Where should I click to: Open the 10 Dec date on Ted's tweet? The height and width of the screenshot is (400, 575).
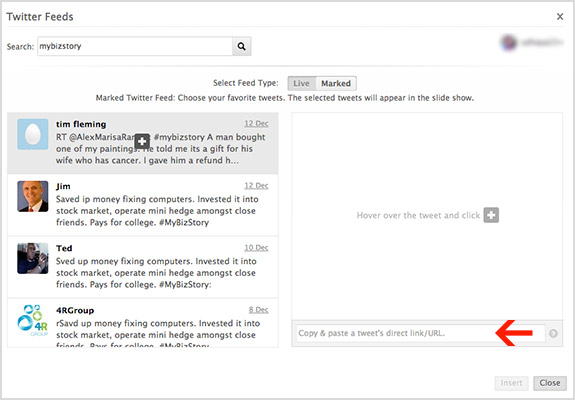coord(256,248)
